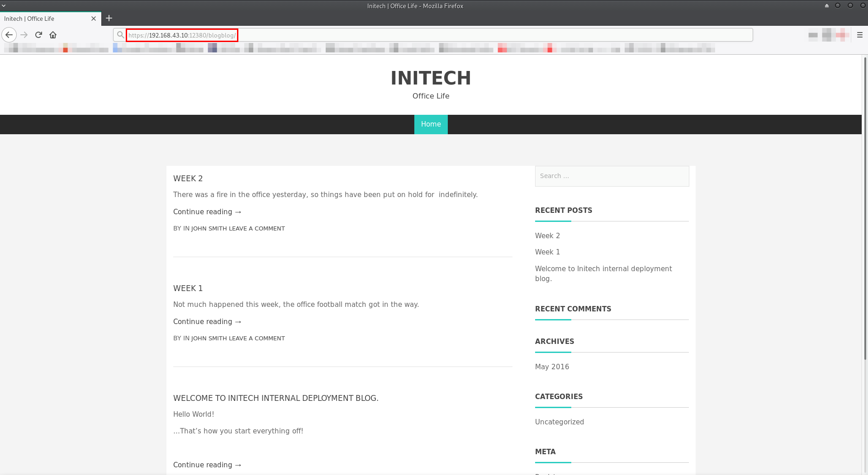Open the Welcome to Initech deployment blog heading
This screenshot has width=868, height=475.
tap(276, 398)
